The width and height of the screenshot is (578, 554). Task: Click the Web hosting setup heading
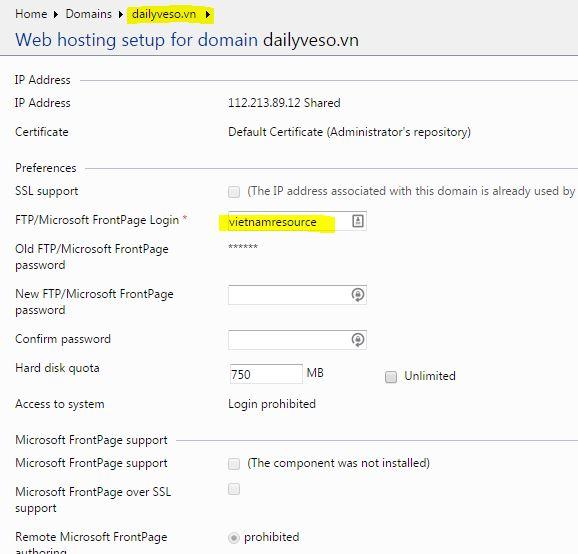187,40
